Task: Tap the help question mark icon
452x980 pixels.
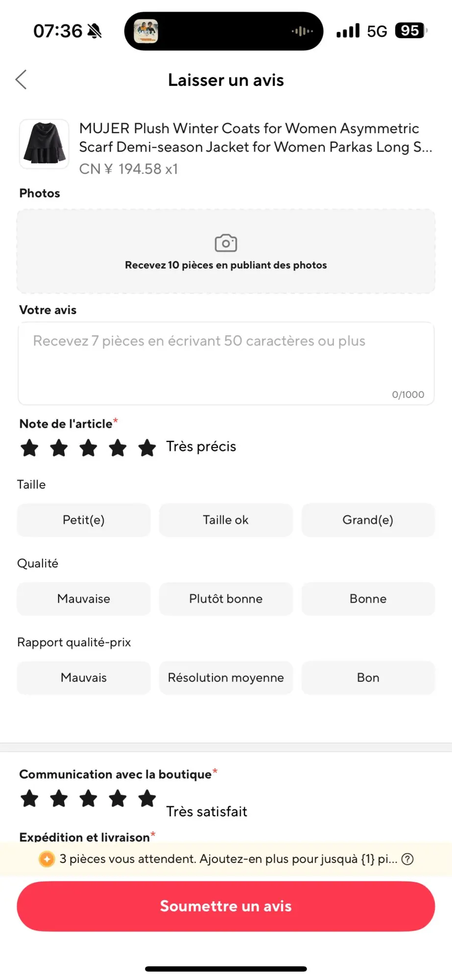Action: click(407, 859)
